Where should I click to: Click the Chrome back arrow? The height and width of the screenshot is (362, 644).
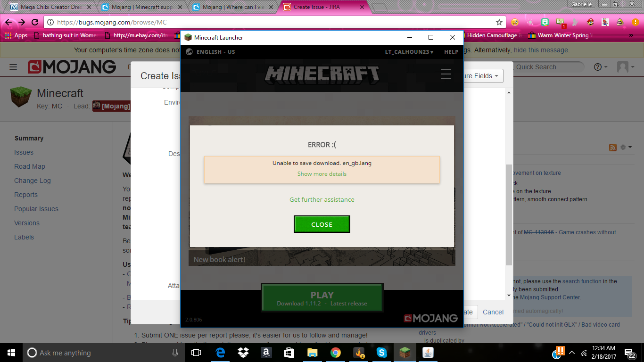pyautogui.click(x=9, y=22)
